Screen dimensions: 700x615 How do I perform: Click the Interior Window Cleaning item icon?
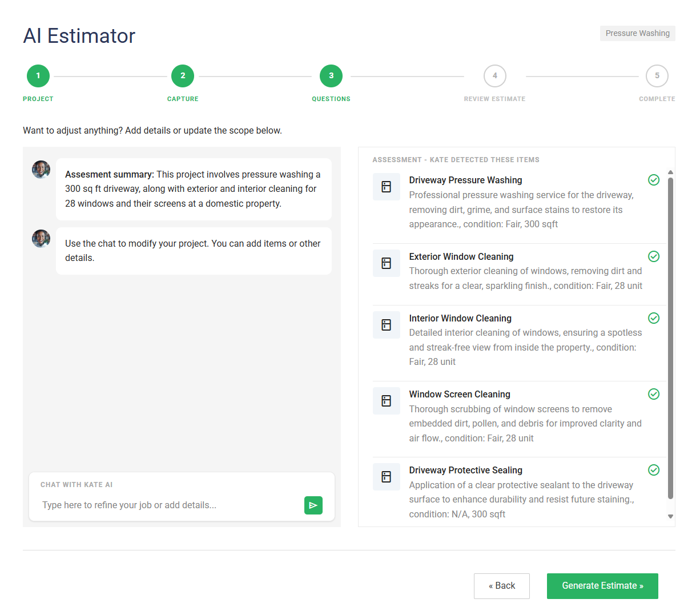pyautogui.click(x=386, y=325)
